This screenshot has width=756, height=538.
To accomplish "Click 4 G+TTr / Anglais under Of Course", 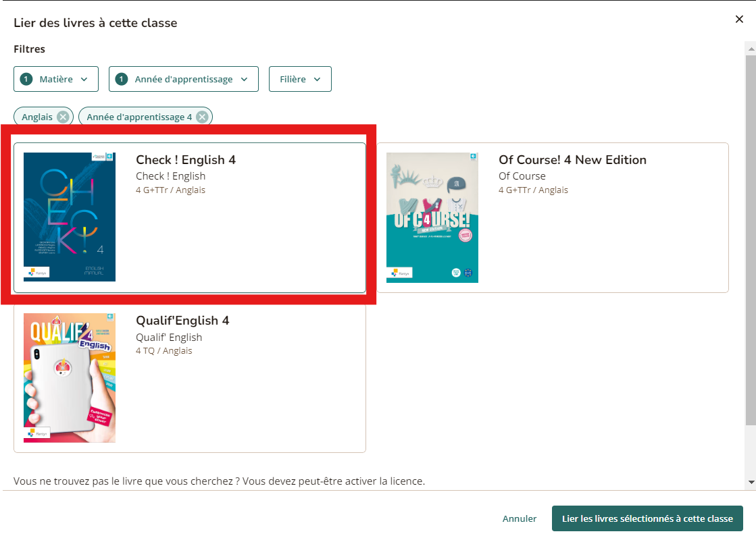I will pyautogui.click(x=533, y=190).
